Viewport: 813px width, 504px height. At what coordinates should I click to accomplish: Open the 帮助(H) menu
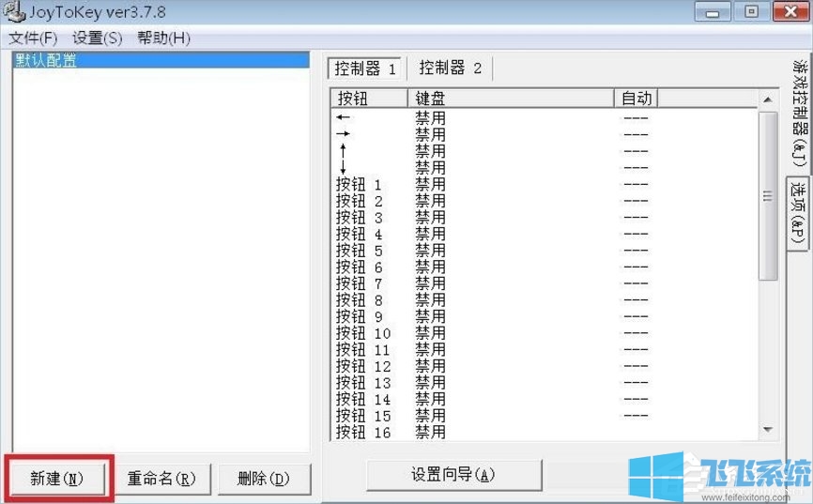tap(163, 38)
